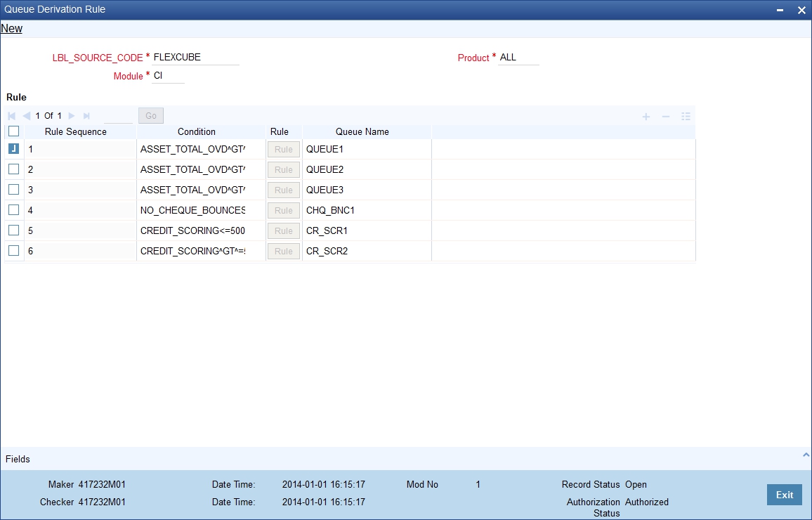
Task: Go to first page of Rule table
Action: (x=11, y=116)
